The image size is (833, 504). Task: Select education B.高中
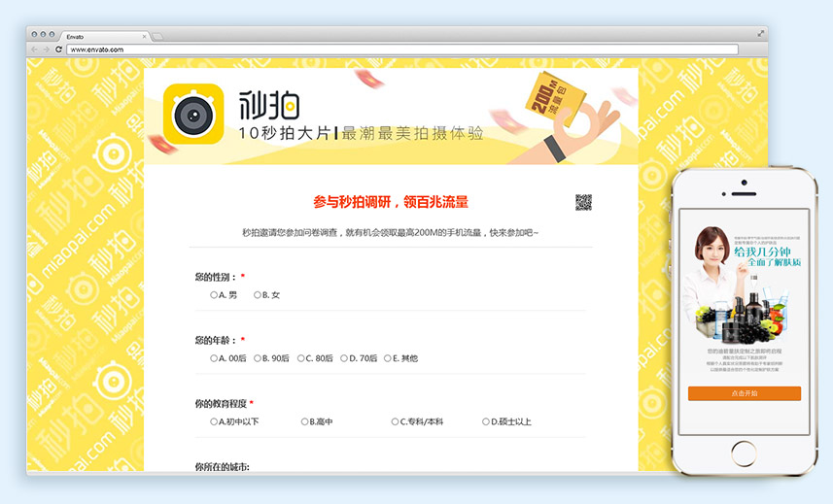317,421
